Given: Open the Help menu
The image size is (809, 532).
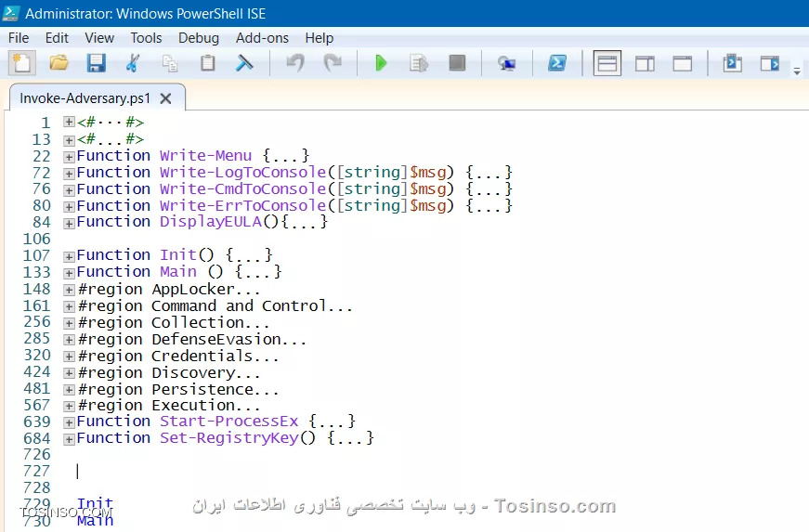Looking at the screenshot, I should (320, 38).
